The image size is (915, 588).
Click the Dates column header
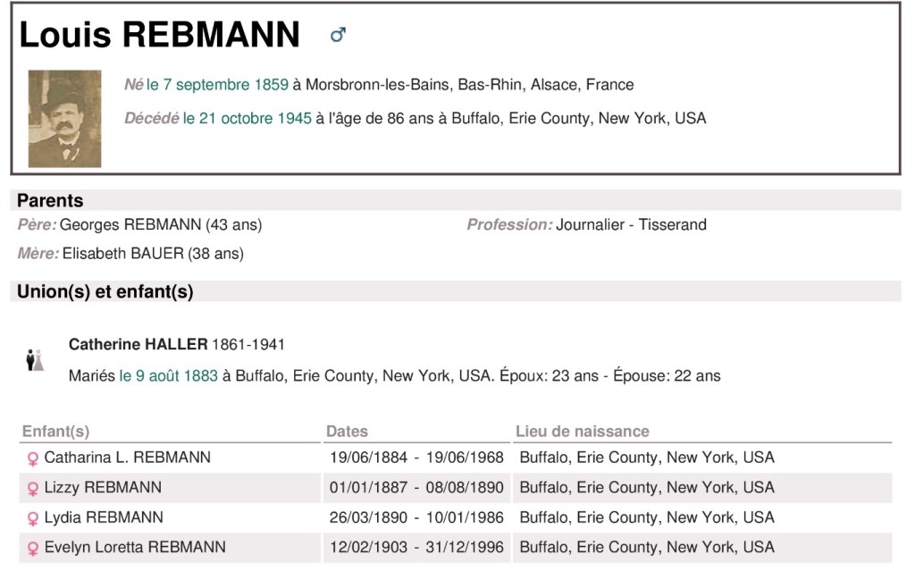click(347, 432)
